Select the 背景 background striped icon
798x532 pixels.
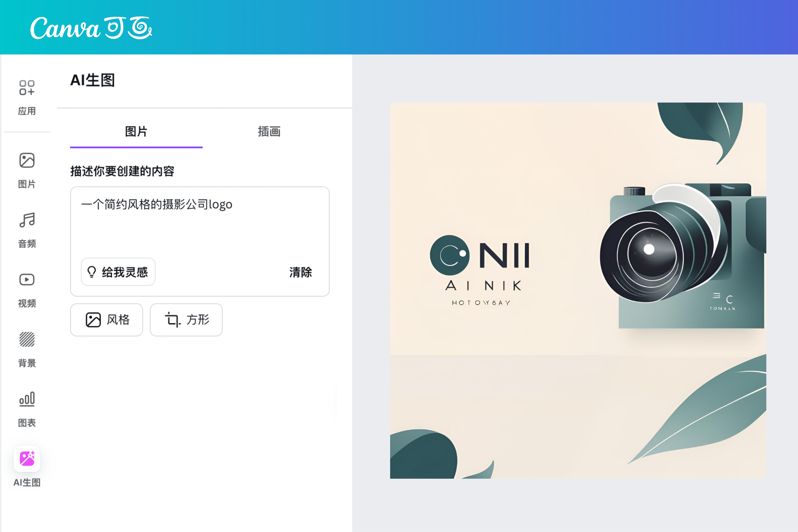[x=27, y=339]
